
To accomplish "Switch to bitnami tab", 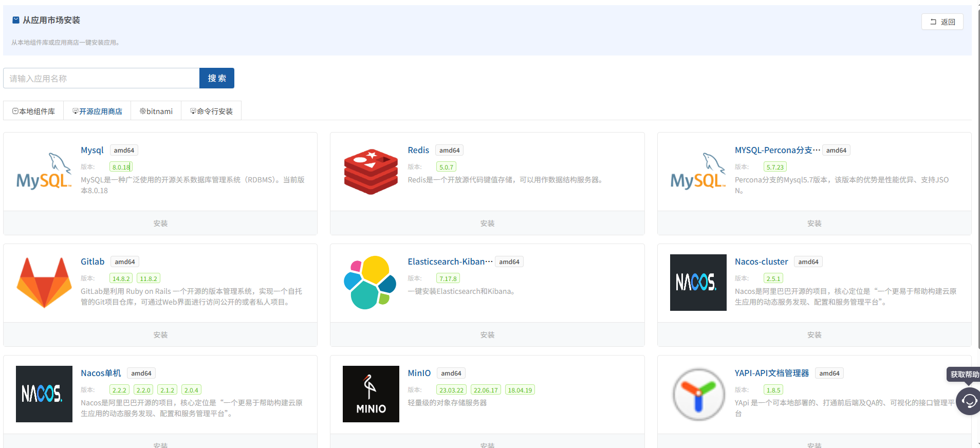I will pos(156,111).
